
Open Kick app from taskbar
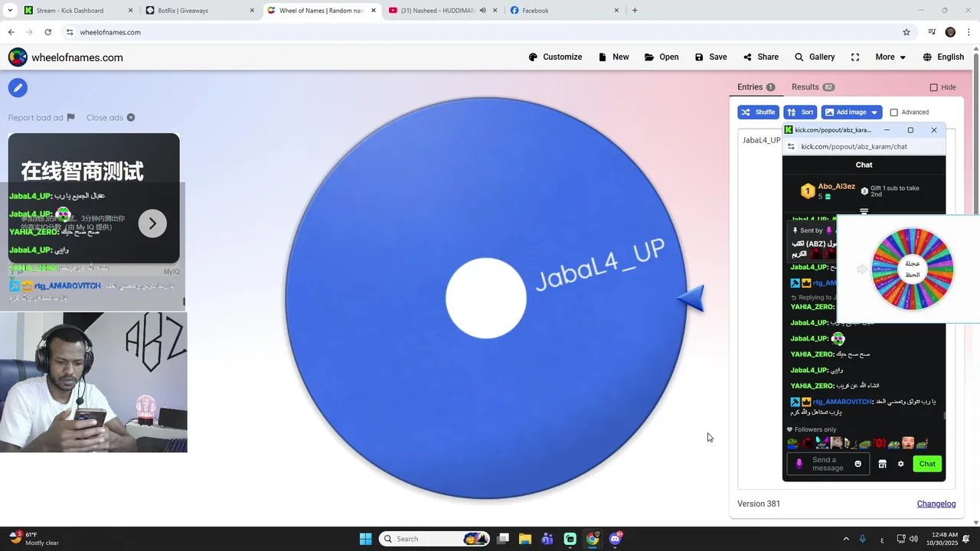tap(570, 539)
